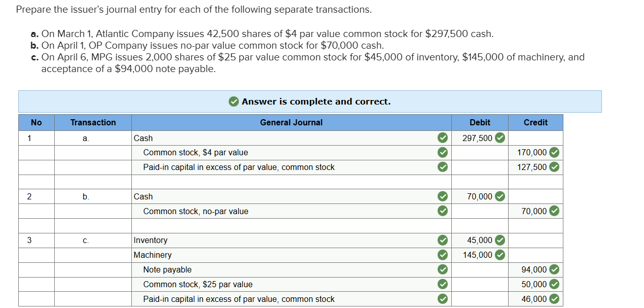Click checkmark next to 170,000 credit
644x308 pixels.
pos(554,152)
